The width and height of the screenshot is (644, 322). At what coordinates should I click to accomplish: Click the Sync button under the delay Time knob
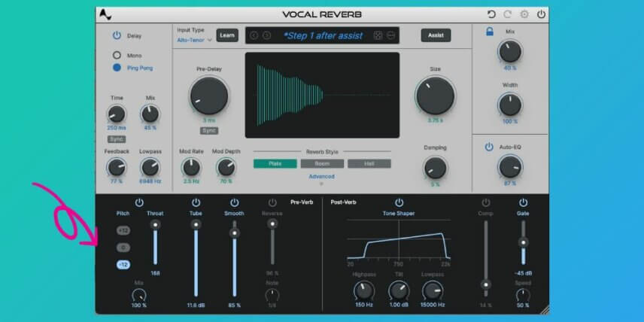tap(117, 139)
